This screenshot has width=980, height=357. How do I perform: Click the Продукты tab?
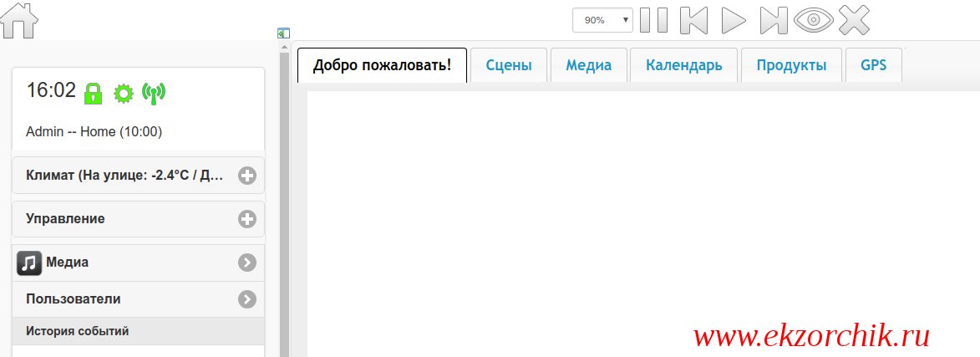791,65
